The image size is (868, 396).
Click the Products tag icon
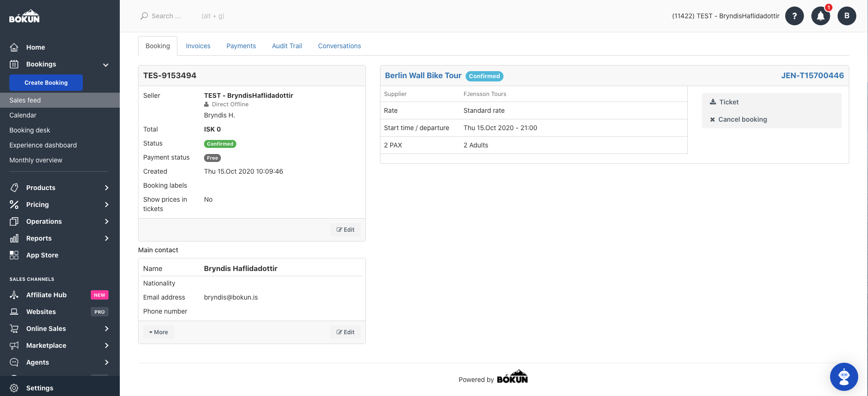(x=15, y=188)
